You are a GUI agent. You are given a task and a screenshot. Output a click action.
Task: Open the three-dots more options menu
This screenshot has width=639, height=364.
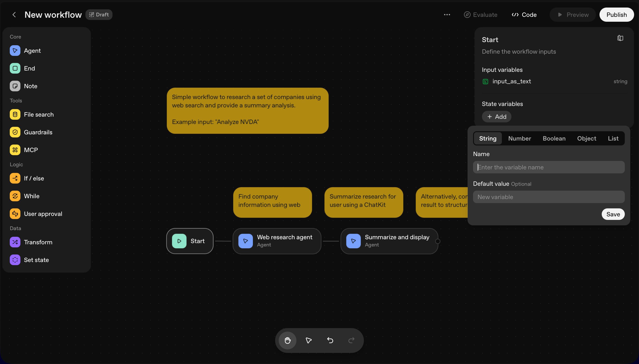coord(447,15)
